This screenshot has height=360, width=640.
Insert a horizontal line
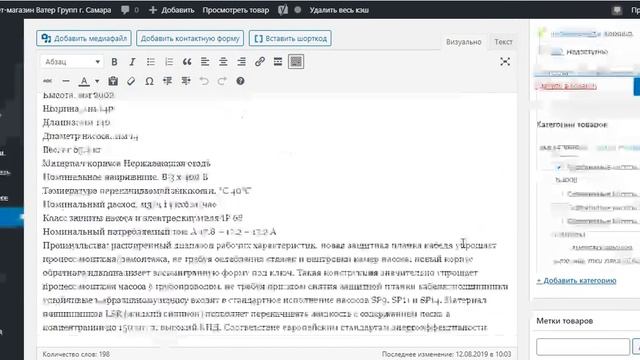66,81
